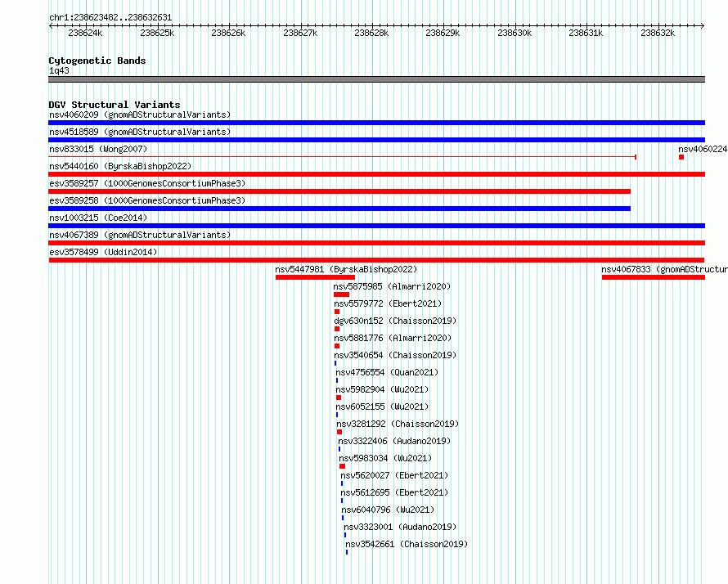Open the nsv4067389 (gnomADStructuralVariants) label
728x584 pixels.
140,235
